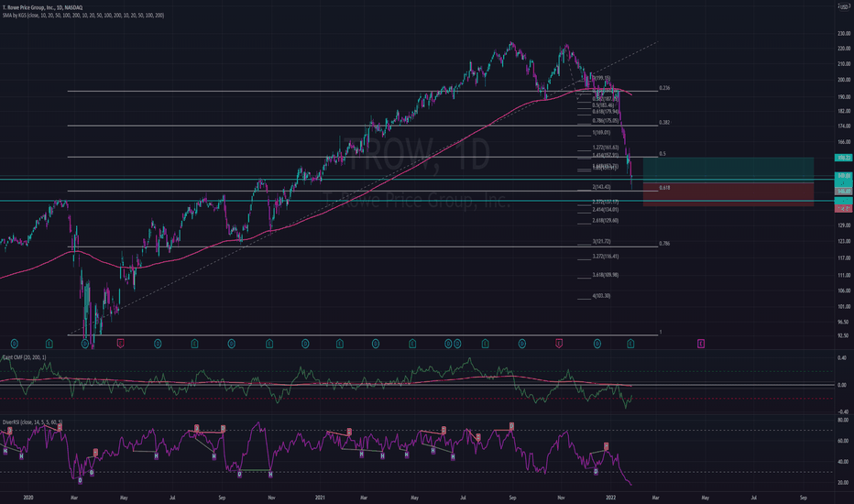Viewport: 854px width, 504px height.
Task: Click the 3.272(116.41) Fib extension label
Action: [605, 256]
